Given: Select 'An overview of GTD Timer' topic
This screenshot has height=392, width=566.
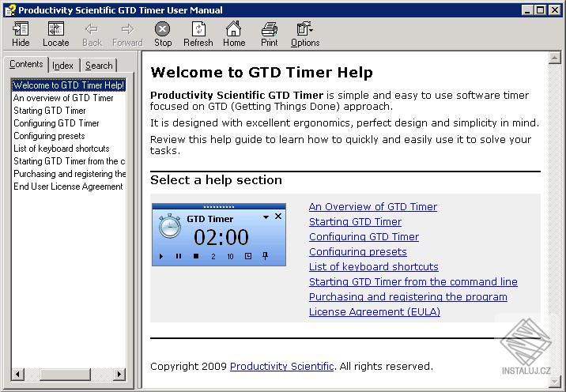Looking at the screenshot, I should click(63, 98).
